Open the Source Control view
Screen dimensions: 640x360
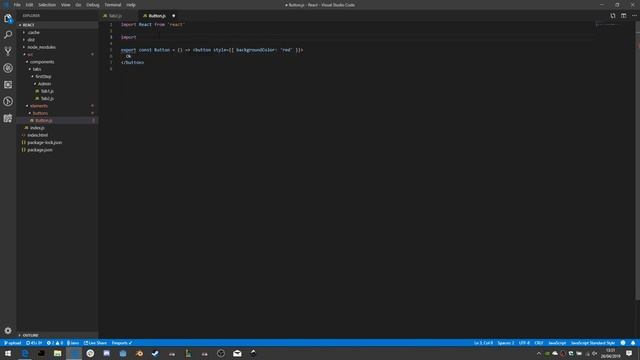click(x=8, y=51)
